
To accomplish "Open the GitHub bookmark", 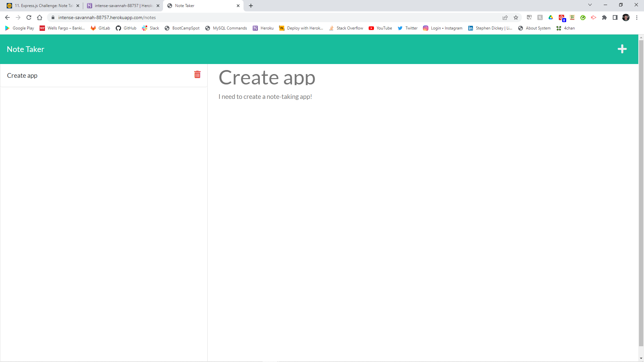I will coord(126,28).
